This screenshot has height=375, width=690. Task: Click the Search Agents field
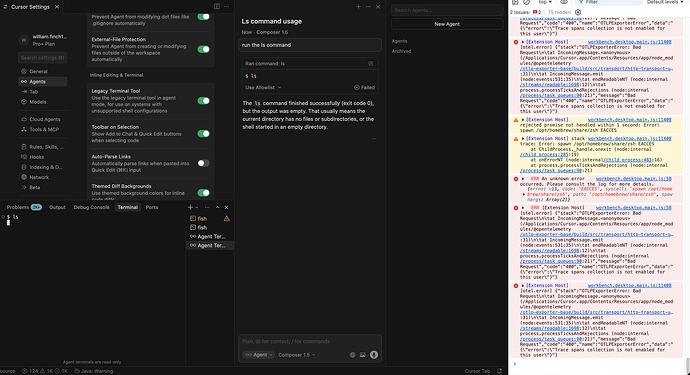click(447, 10)
